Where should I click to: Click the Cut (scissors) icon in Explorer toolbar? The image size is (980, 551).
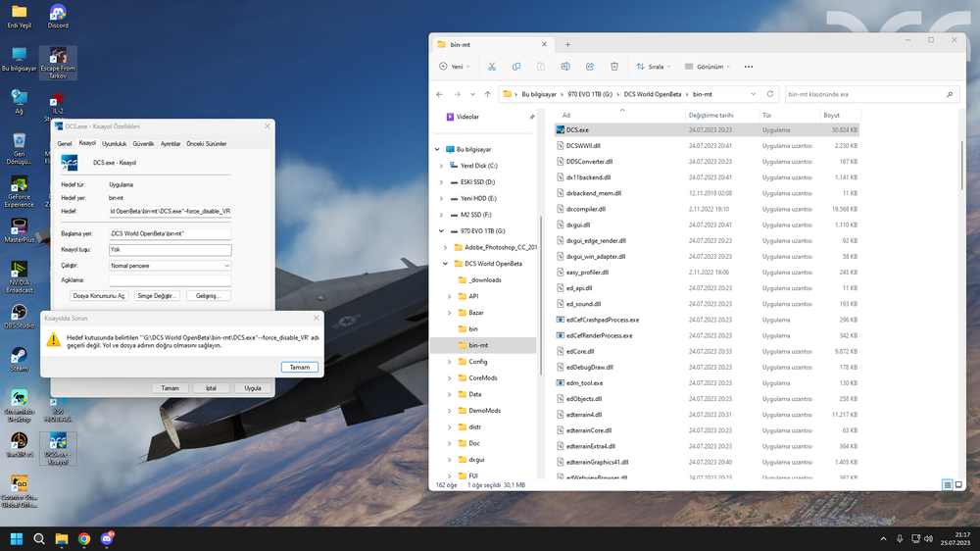click(492, 67)
